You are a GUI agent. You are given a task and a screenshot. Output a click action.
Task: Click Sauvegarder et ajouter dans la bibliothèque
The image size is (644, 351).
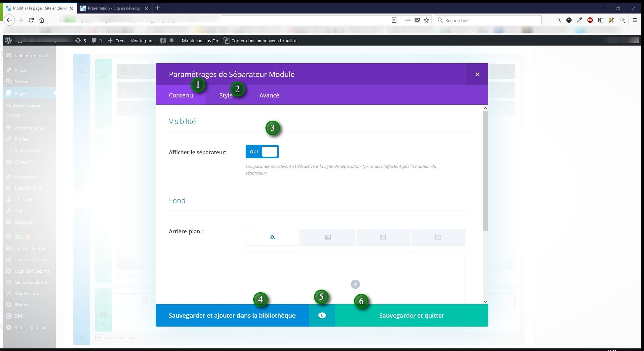coord(232,315)
